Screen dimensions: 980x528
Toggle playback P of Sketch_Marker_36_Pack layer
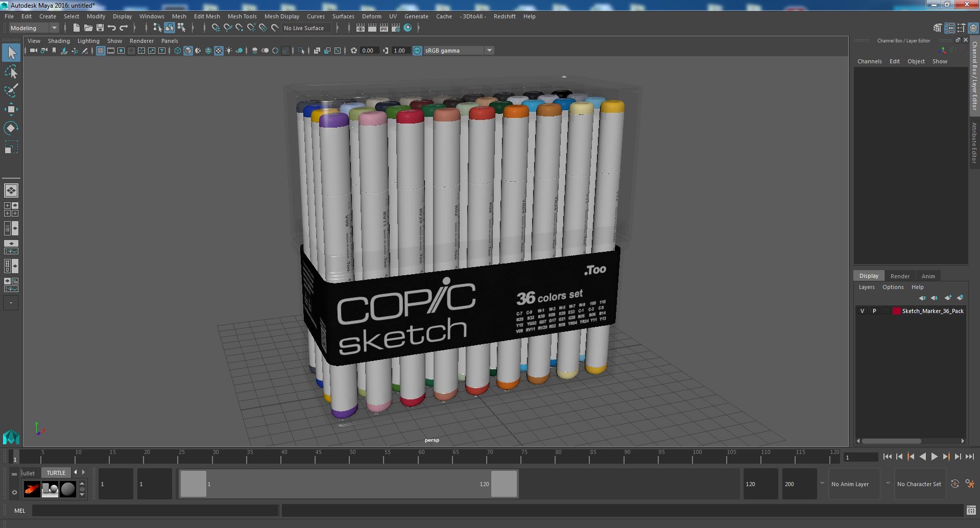[x=874, y=311]
